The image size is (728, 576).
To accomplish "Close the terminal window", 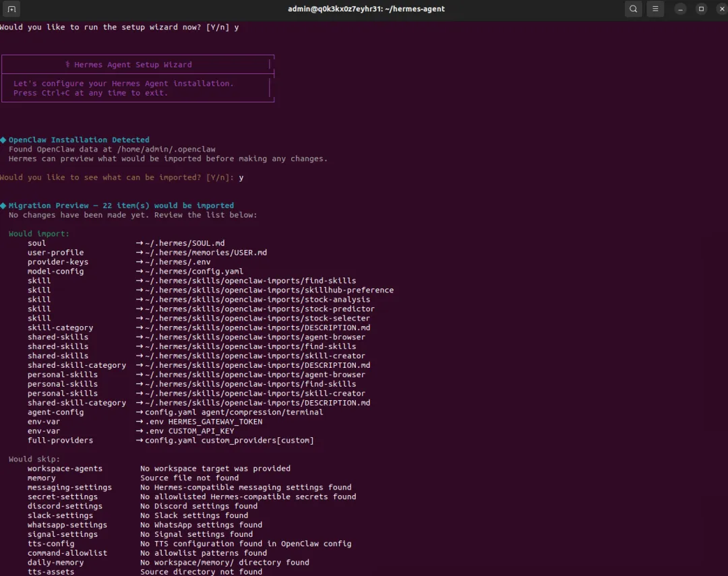I will 722,9.
